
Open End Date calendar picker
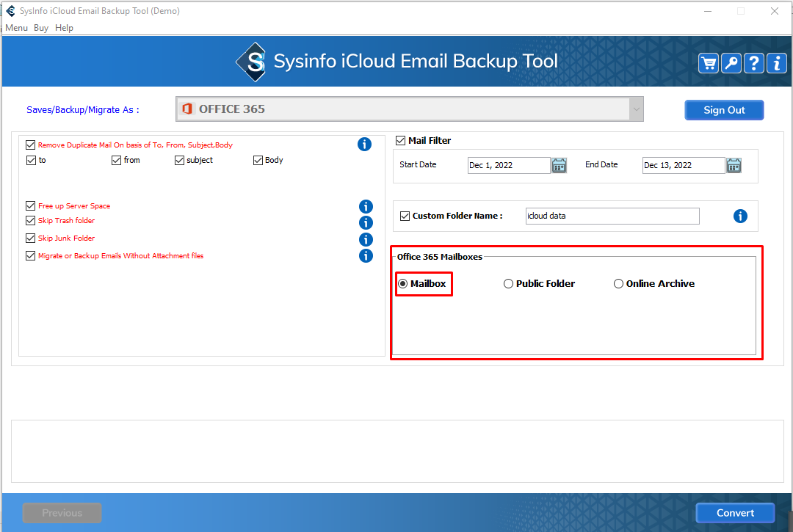coord(734,165)
